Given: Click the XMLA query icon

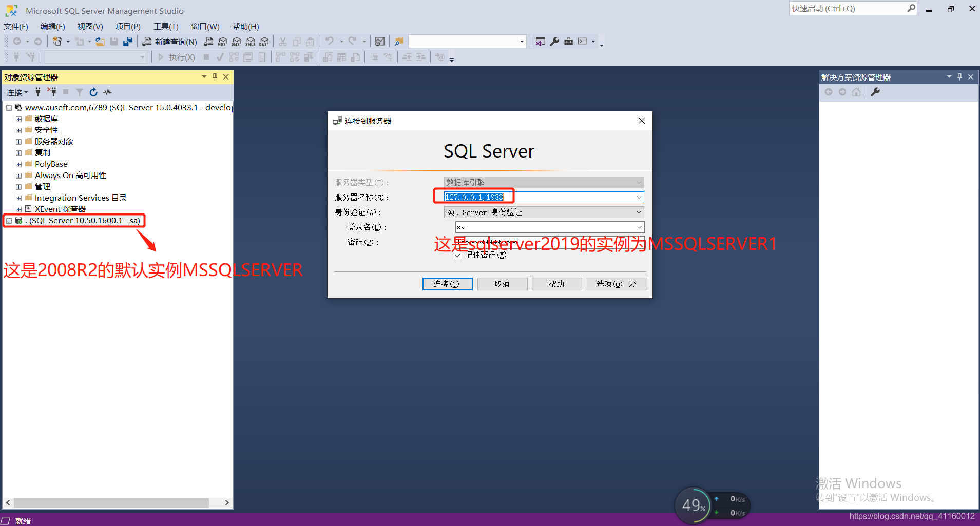Looking at the screenshot, I should (x=251, y=42).
